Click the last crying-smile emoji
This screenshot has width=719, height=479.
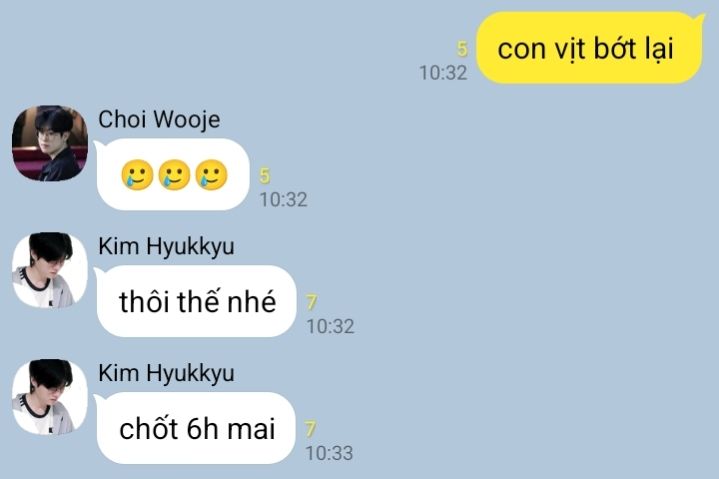pyautogui.click(x=211, y=175)
